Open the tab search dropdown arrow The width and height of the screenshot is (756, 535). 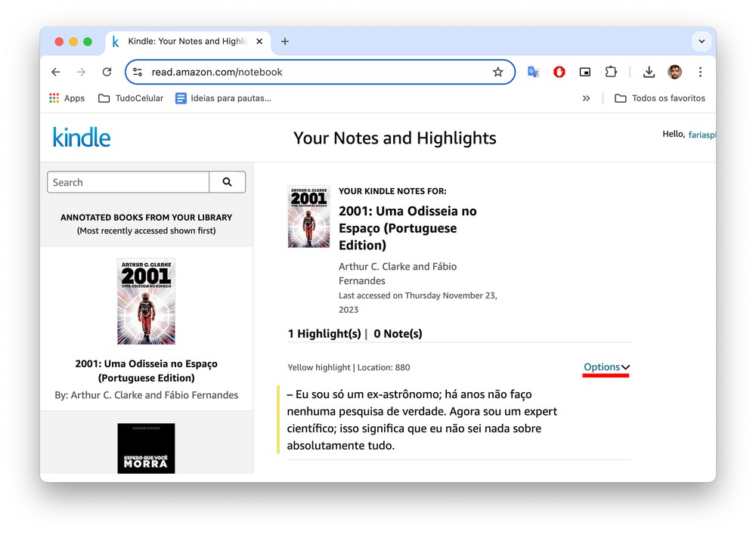coord(702,42)
